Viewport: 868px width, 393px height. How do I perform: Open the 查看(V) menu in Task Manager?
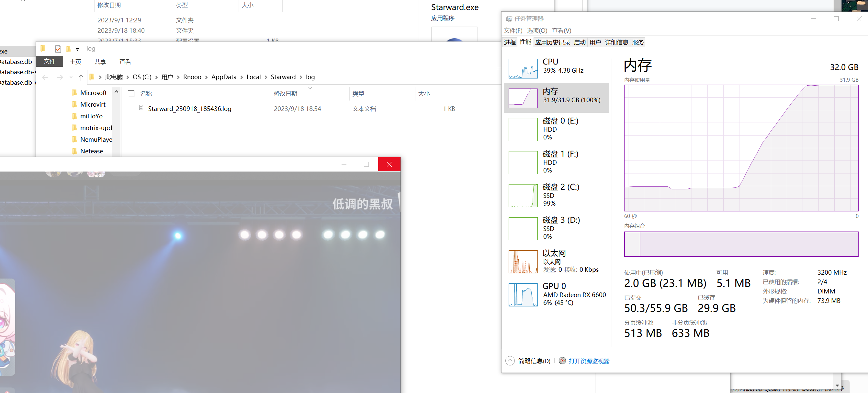coord(561,30)
